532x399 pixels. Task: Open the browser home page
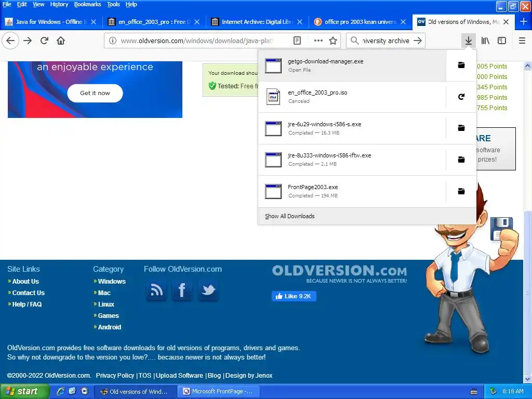click(x=61, y=41)
